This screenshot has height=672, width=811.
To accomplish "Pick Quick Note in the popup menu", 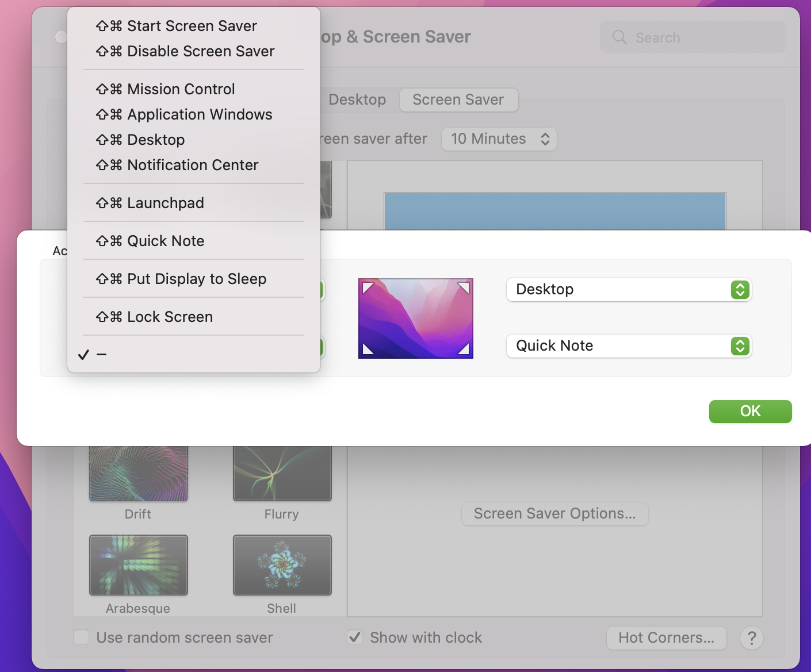I will [x=194, y=241].
